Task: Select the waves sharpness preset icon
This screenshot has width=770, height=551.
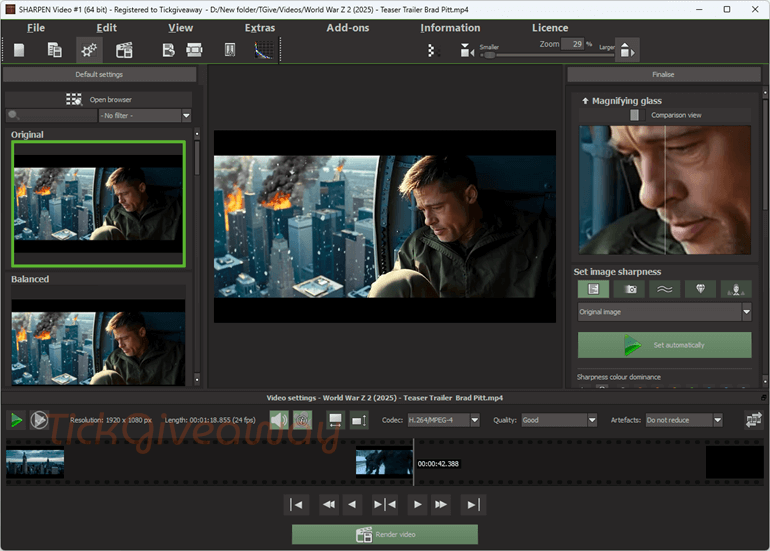Action: 664,289
